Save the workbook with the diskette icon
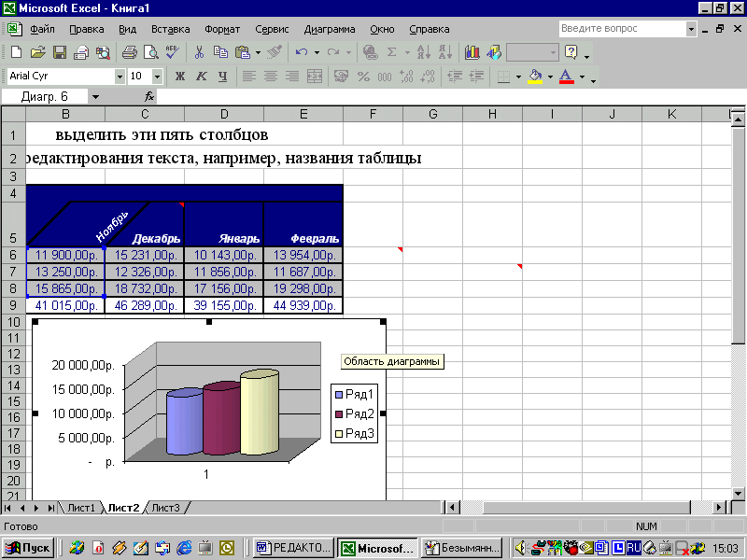The image size is (747, 560). [x=60, y=52]
